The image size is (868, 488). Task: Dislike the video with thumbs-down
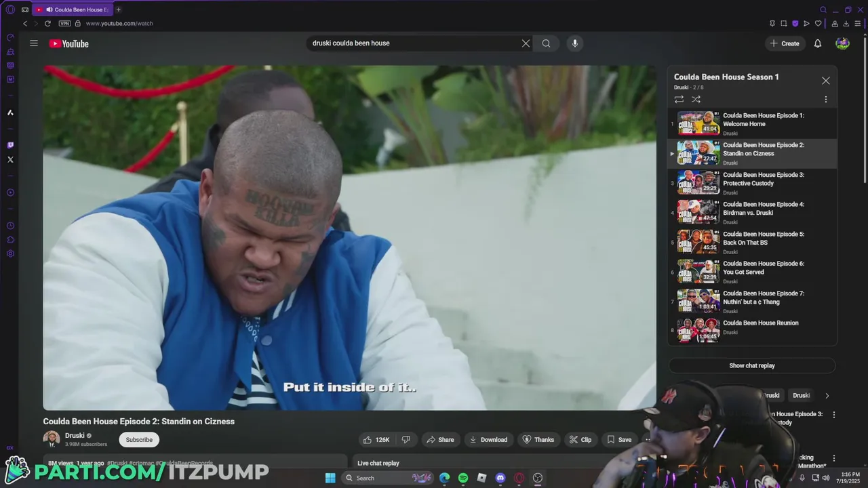point(406,440)
